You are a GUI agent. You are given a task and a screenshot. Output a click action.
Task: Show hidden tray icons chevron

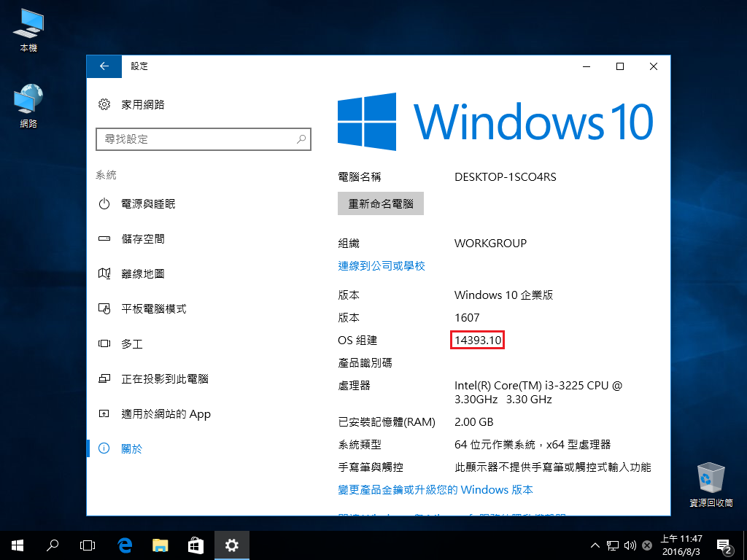[x=595, y=545]
